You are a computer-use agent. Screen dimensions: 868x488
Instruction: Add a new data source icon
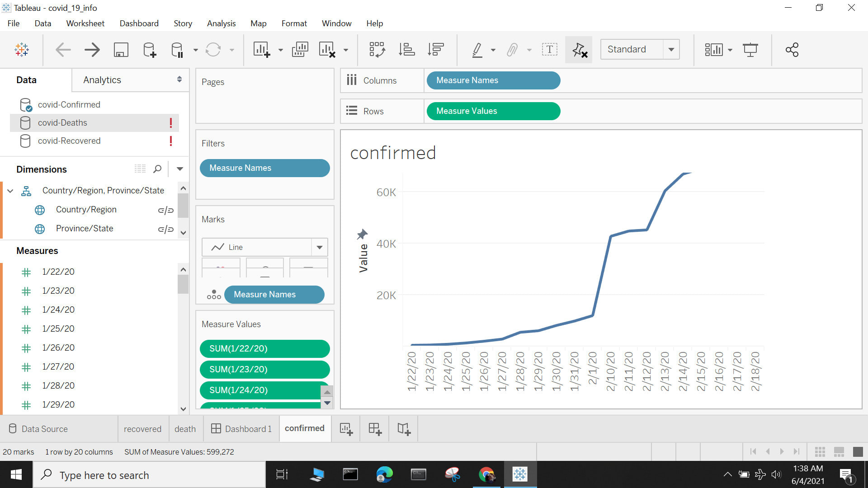(149, 49)
